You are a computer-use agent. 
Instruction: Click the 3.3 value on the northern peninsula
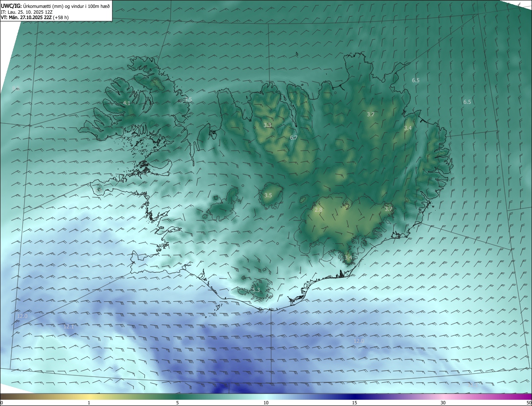[268, 125]
